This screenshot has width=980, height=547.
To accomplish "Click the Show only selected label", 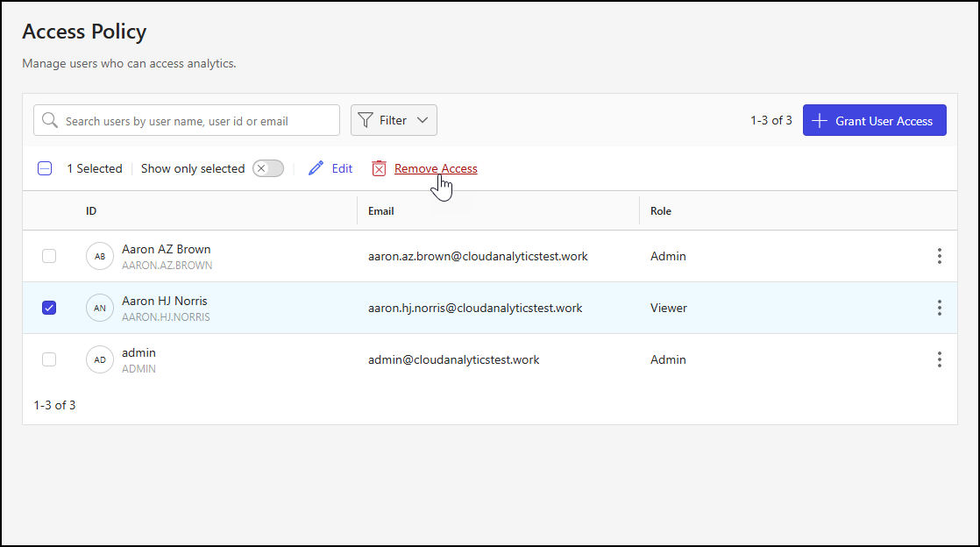I will coord(193,168).
